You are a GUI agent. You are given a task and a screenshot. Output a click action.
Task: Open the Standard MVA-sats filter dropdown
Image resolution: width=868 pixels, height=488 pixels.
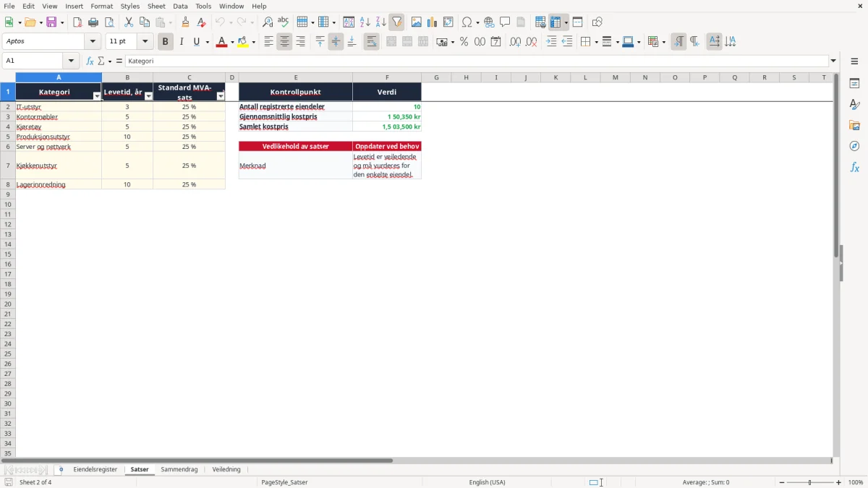[x=221, y=96]
